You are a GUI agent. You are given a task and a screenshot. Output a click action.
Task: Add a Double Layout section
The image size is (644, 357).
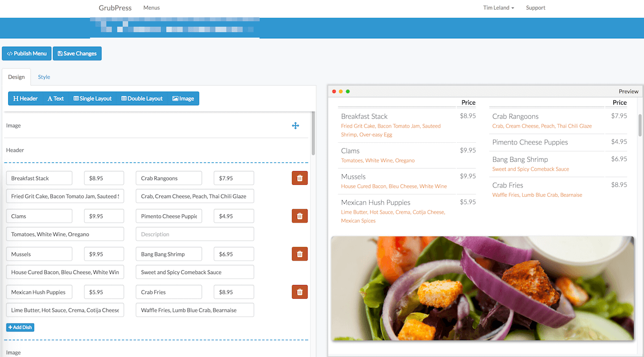(142, 99)
